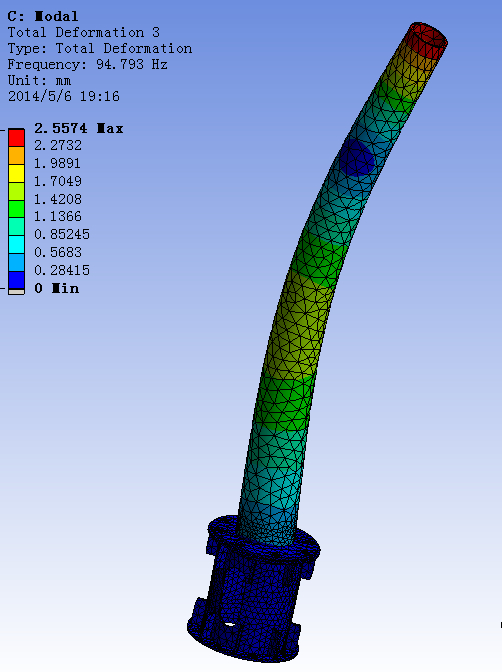Click the 'Unit: mm' text
Screen dimensions: 502x672
[39, 81]
